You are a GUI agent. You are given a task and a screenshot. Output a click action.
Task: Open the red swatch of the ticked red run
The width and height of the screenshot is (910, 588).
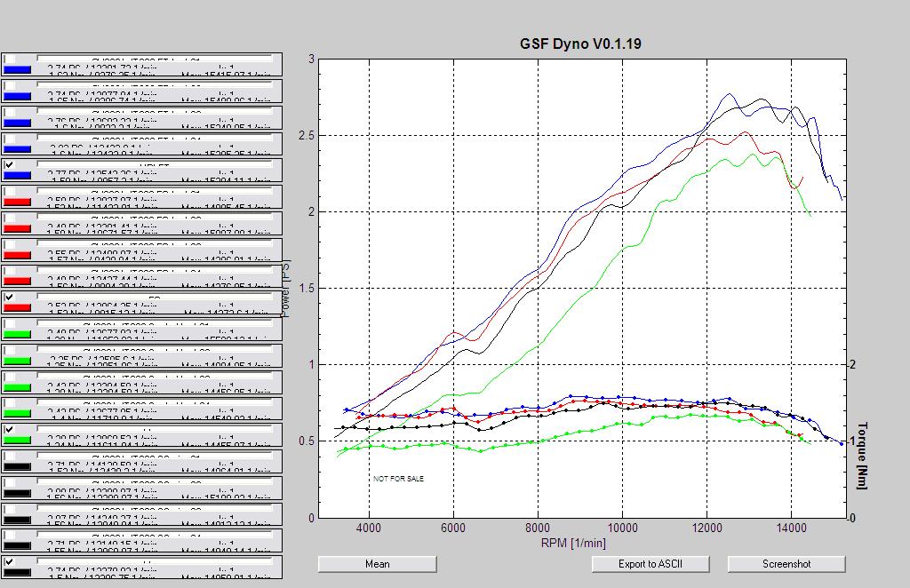[x=18, y=308]
